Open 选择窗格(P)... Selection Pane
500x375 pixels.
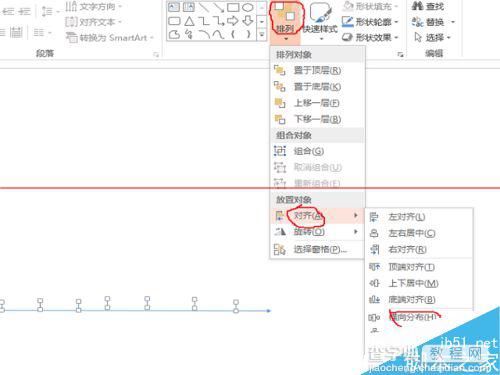[x=317, y=249]
